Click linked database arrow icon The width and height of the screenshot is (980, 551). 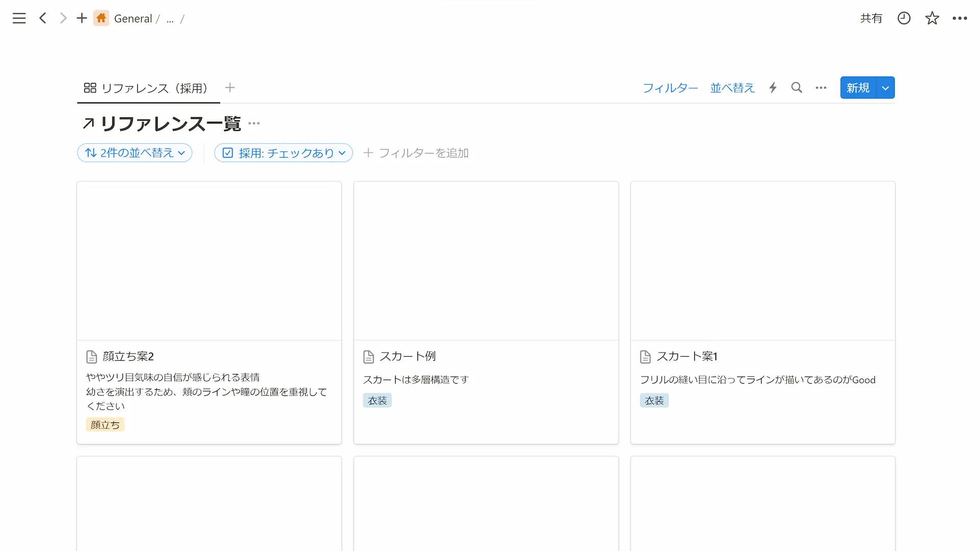click(x=89, y=123)
